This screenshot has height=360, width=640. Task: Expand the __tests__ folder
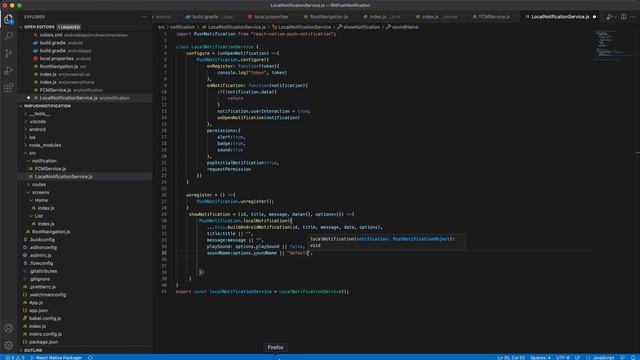pyautogui.click(x=39, y=113)
